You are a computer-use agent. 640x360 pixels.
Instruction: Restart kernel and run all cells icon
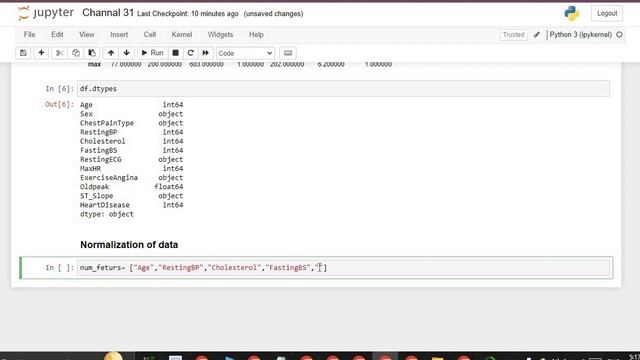coord(205,53)
